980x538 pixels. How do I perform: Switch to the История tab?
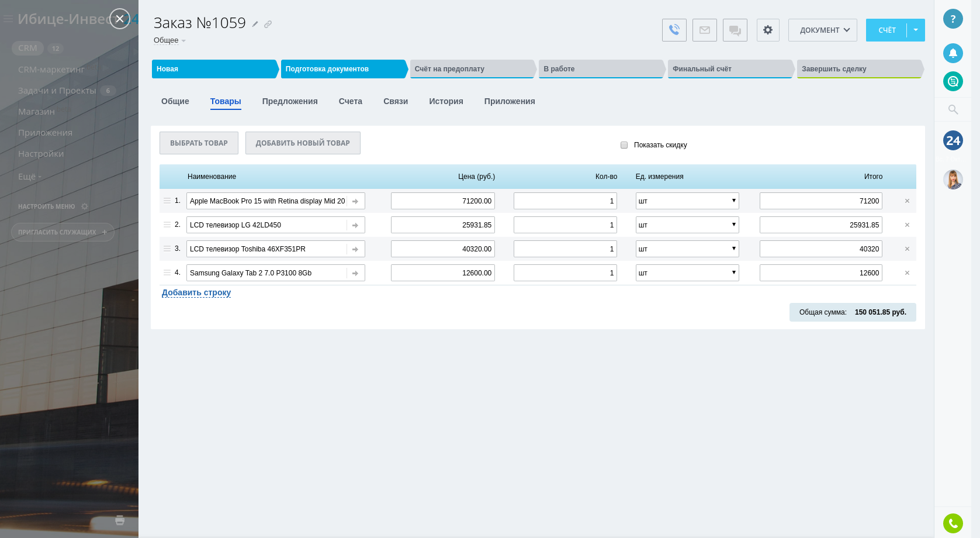pos(446,101)
